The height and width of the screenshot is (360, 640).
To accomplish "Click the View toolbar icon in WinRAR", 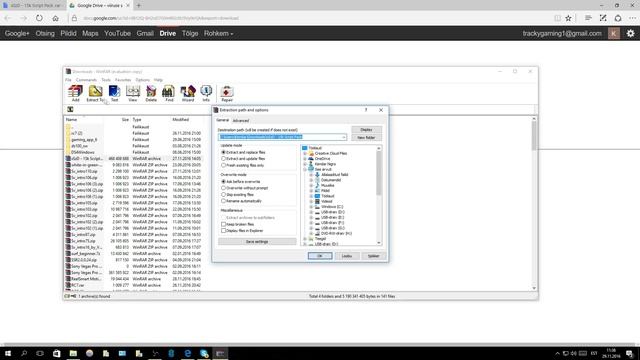I will point(133,93).
